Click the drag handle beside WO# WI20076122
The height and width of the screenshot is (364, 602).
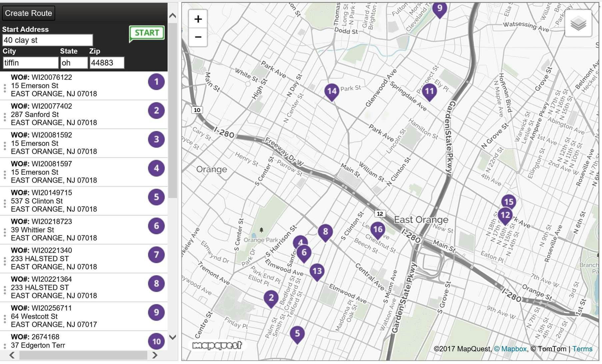[5, 87]
